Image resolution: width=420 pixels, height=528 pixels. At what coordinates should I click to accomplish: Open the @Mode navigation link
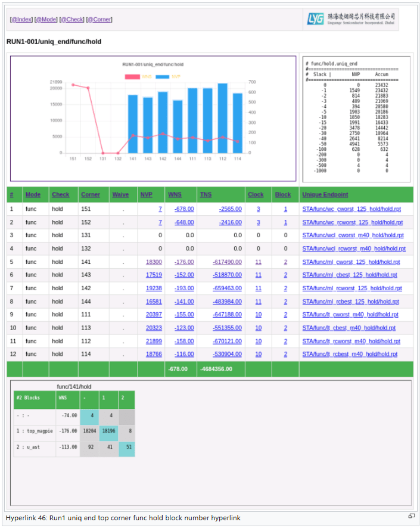tap(46, 20)
